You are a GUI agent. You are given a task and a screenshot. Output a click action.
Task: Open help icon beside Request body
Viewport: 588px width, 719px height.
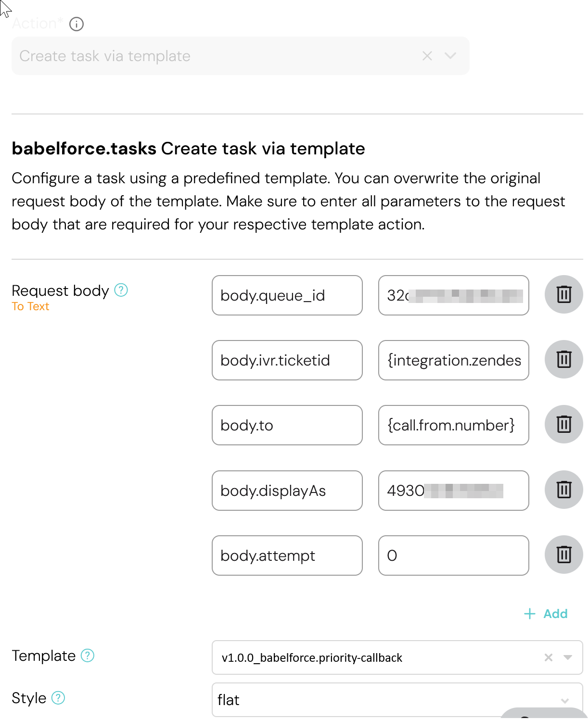click(x=121, y=290)
